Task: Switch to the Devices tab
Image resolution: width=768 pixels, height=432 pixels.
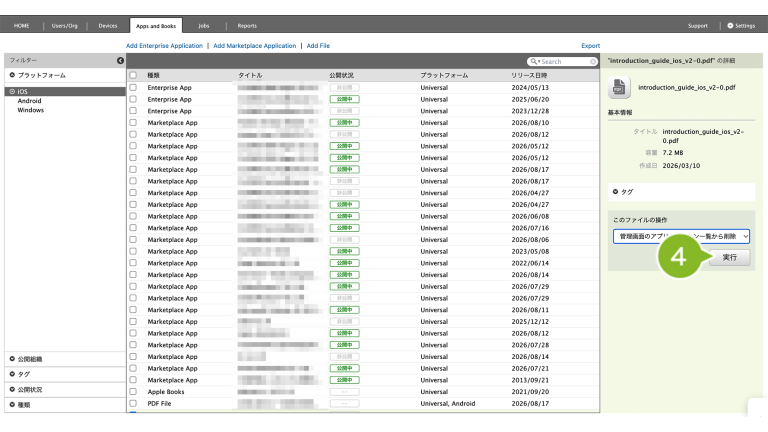Action: point(108,26)
